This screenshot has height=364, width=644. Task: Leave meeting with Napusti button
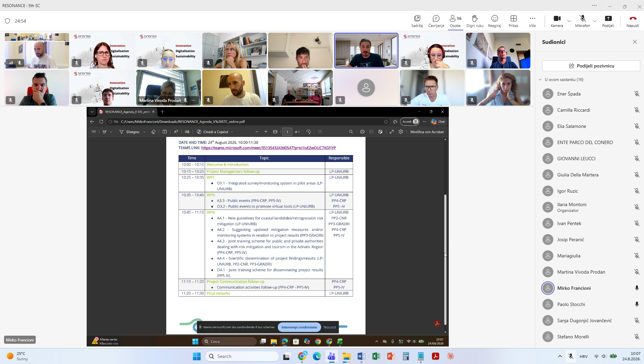click(x=633, y=21)
